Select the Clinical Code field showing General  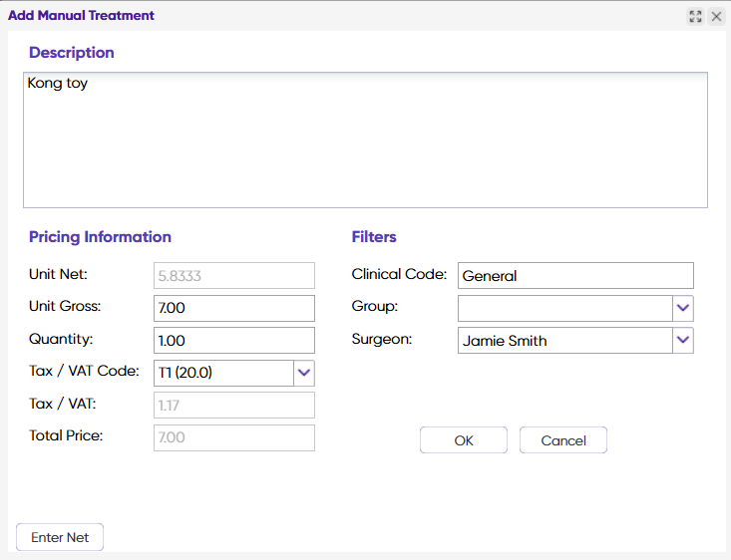pos(575,275)
